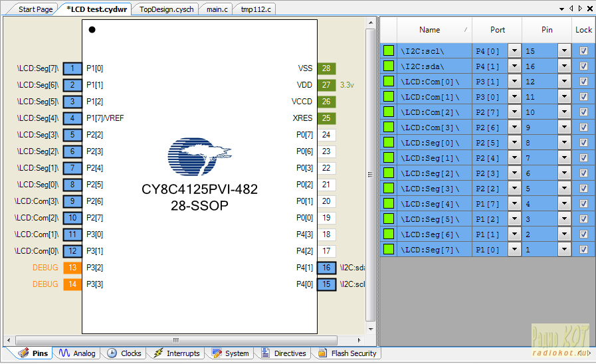Viewport: 596px width, 364px height.
Task: Switch to the TopDesign.cysch tab
Action: 166,9
